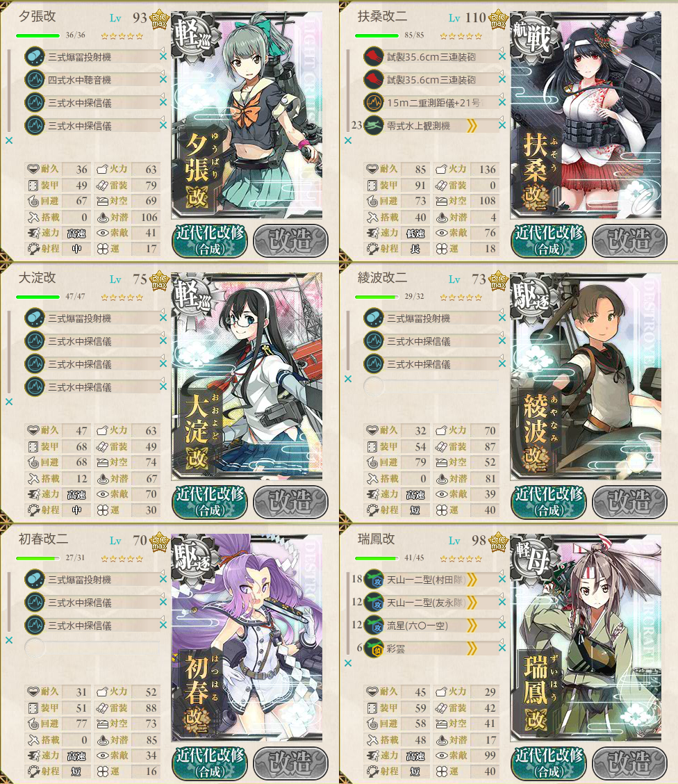
Task: Click Hatsuharu Kai Ni card portrait
Action: click(247, 637)
